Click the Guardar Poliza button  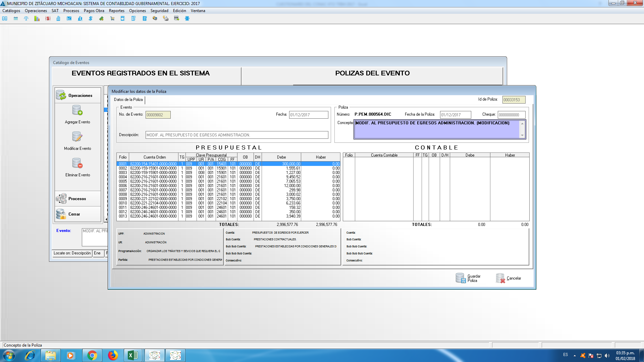468,278
